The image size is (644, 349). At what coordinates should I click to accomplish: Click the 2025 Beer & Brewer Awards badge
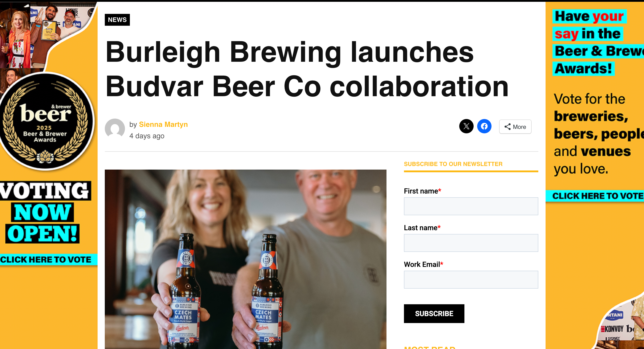point(46,121)
